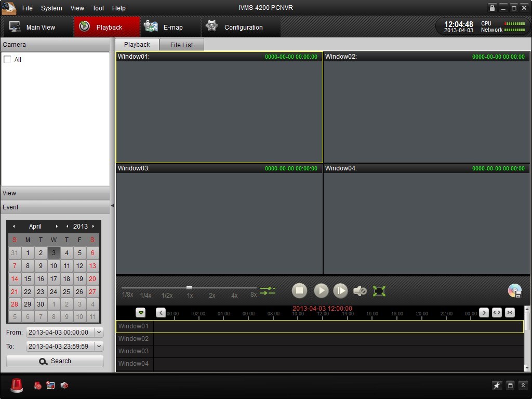Click the pin icon in bottom bar

pos(497,385)
